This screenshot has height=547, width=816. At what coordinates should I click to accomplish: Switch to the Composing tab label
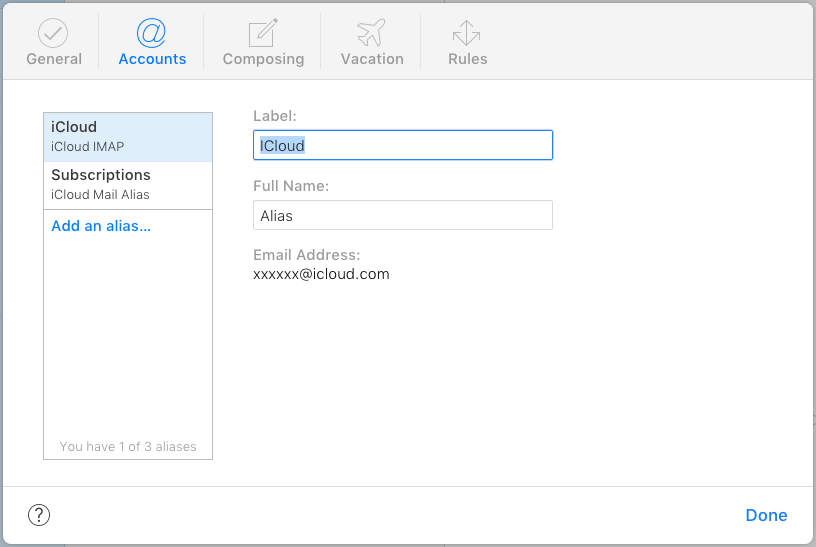[x=263, y=59]
